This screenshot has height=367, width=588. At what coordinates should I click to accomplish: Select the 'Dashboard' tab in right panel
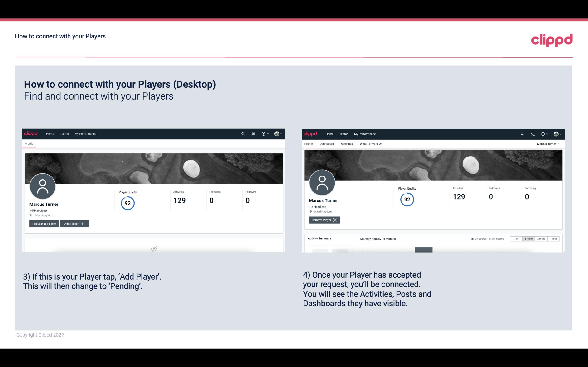pos(326,144)
